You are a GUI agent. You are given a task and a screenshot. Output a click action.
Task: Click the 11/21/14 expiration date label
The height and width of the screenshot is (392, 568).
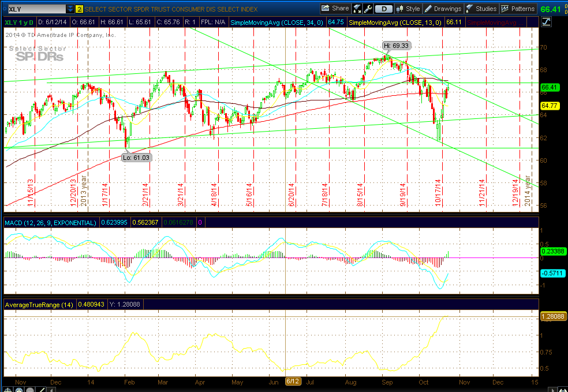(482, 192)
